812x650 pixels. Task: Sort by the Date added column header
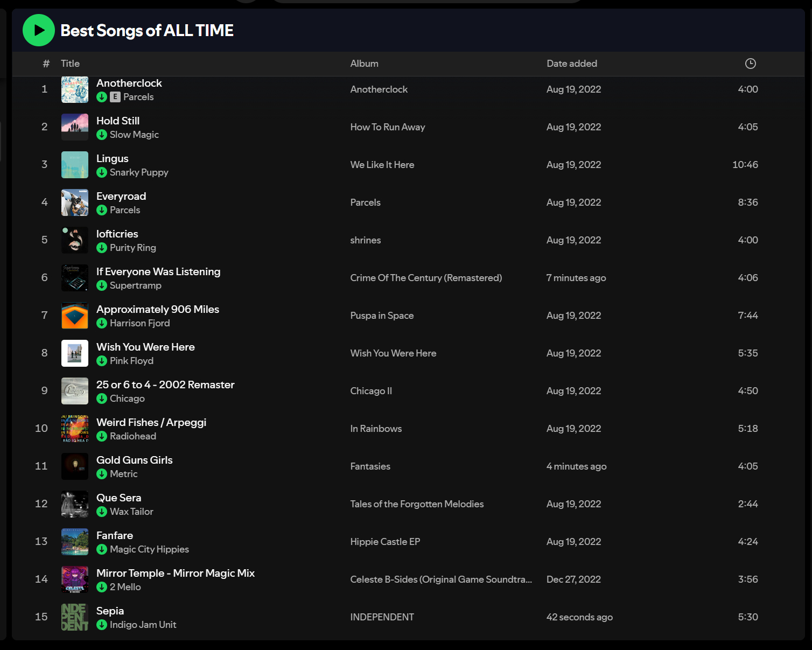point(571,64)
